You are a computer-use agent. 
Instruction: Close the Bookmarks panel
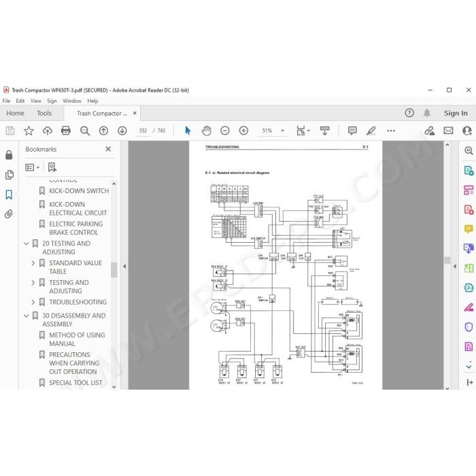coord(108,149)
